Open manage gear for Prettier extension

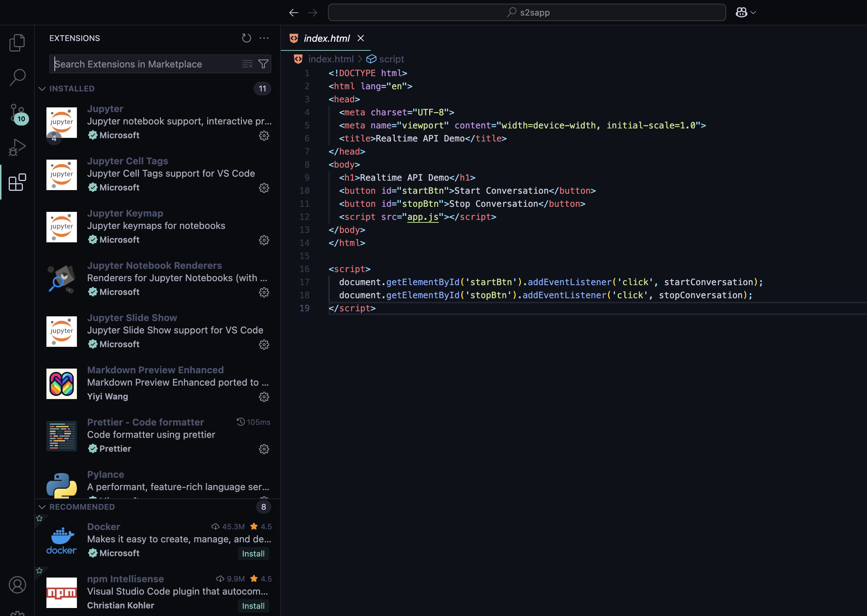click(x=264, y=449)
